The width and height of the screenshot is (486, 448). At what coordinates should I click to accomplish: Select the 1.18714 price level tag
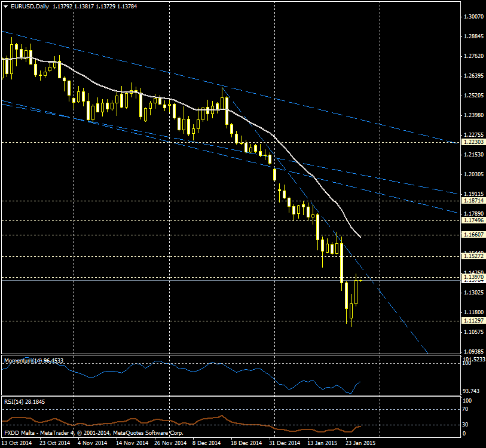pyautogui.click(x=473, y=201)
